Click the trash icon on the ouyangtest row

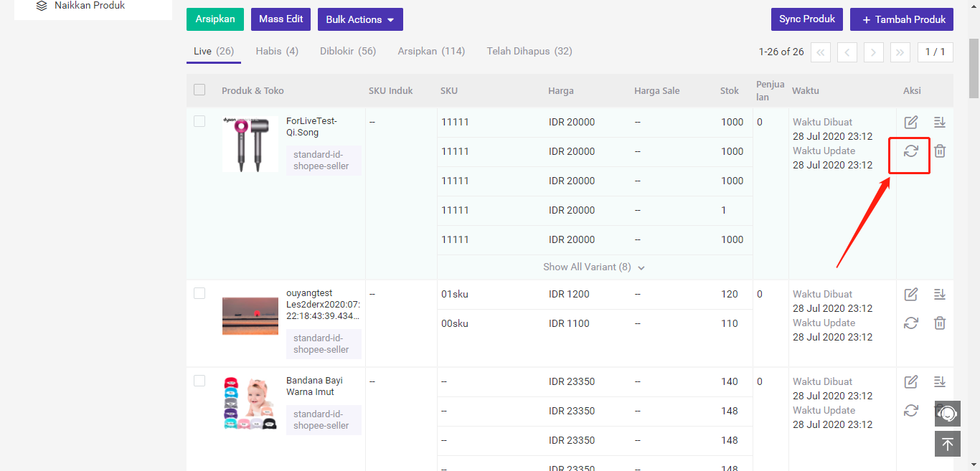940,323
